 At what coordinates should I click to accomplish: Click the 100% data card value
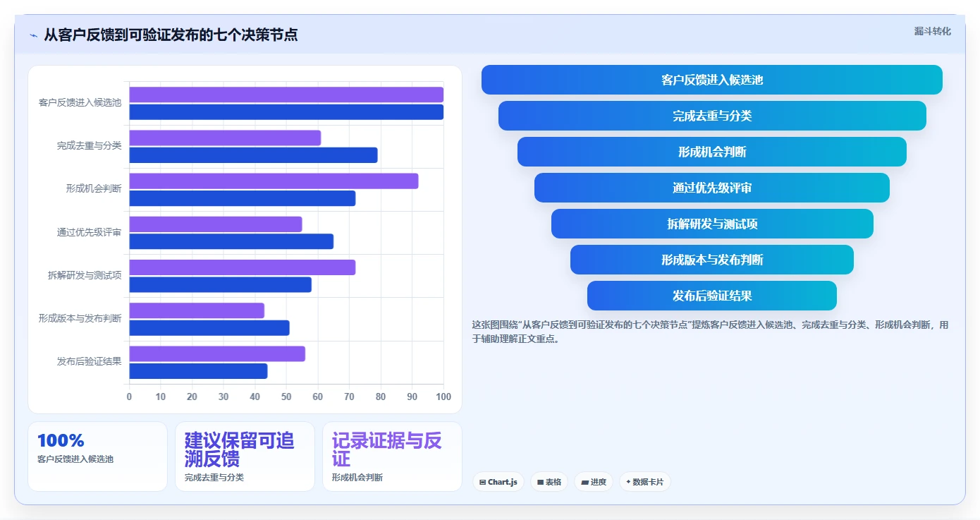point(61,441)
